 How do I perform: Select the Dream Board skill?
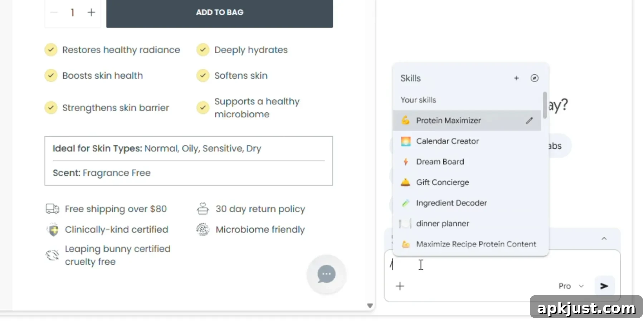tap(467, 162)
